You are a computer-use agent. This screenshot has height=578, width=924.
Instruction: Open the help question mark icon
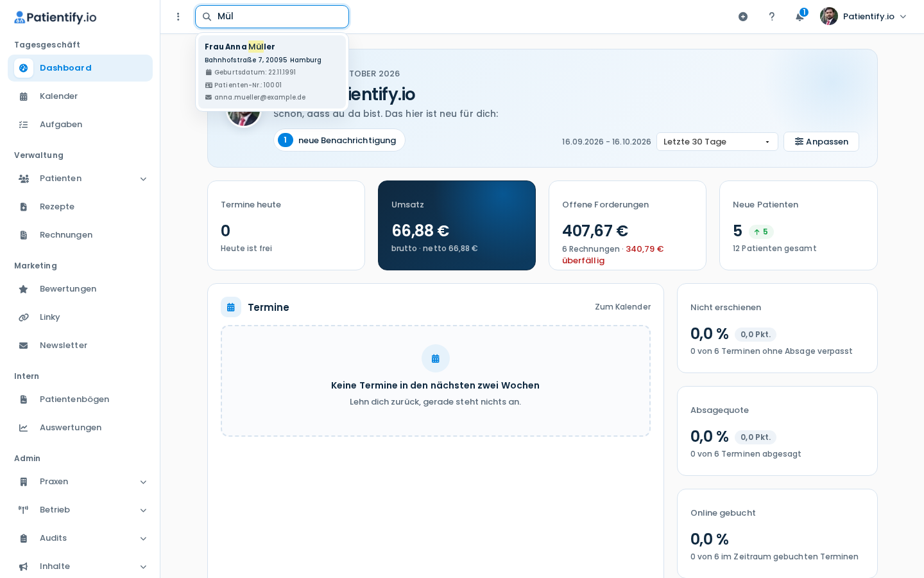point(772,17)
